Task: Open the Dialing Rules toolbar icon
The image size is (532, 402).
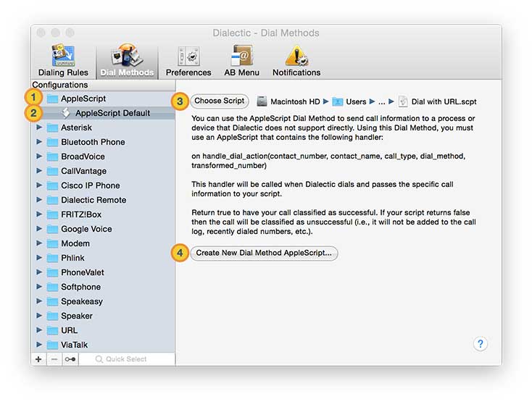Action: (63, 55)
